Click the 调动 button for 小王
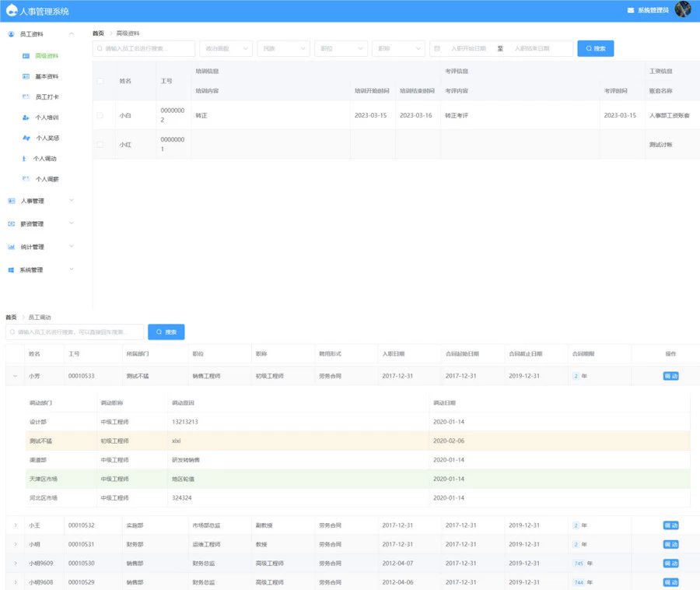This screenshot has height=590, width=700. point(670,525)
